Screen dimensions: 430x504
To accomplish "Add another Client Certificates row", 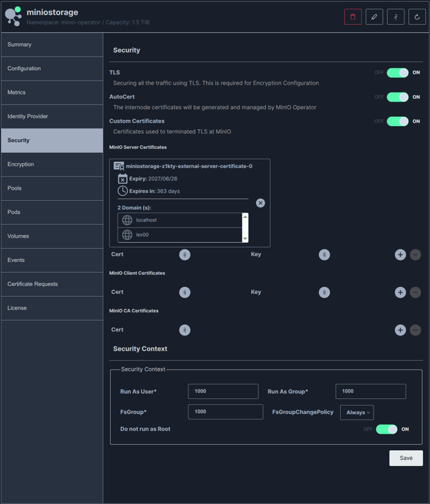I will click(400, 293).
